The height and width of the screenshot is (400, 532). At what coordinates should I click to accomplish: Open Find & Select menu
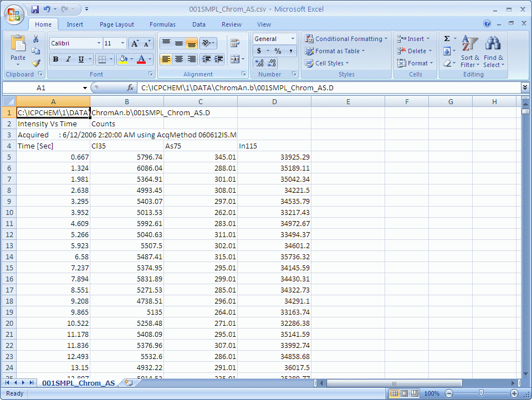pyautogui.click(x=493, y=51)
